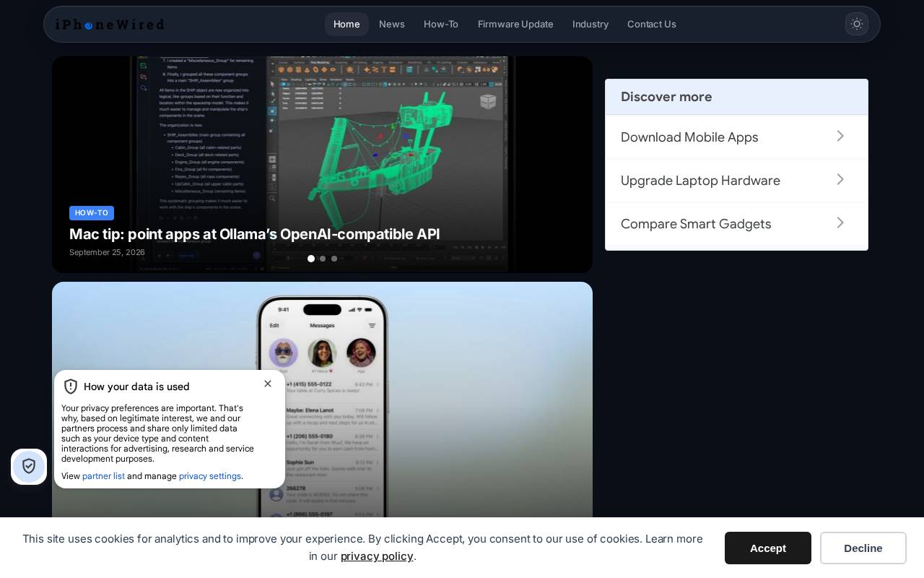Expand the Download Mobile Apps chevron

pos(840,136)
